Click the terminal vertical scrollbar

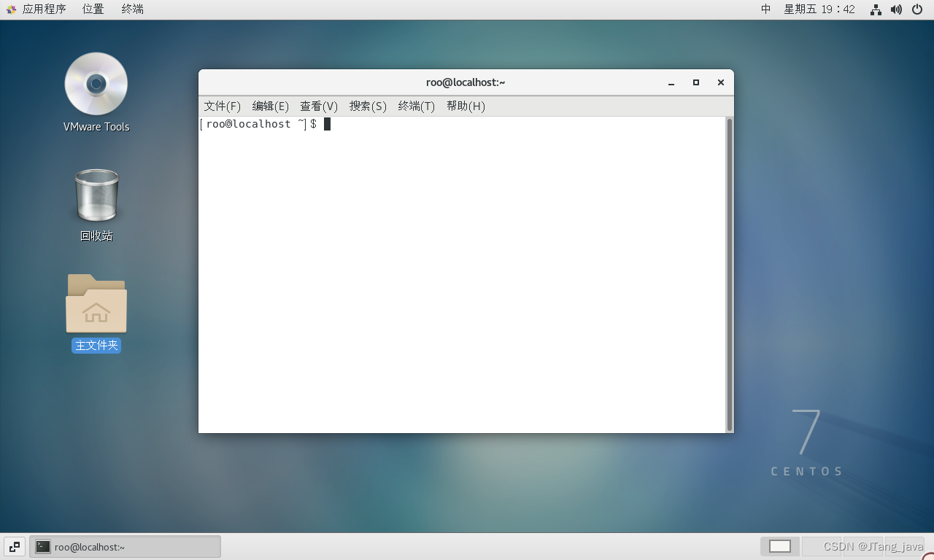(x=729, y=274)
